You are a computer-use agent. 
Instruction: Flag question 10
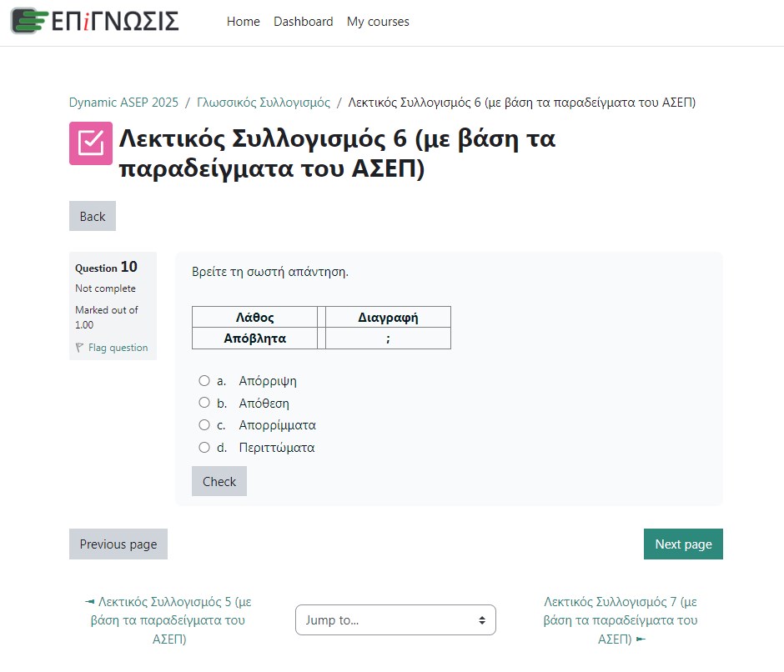118,348
